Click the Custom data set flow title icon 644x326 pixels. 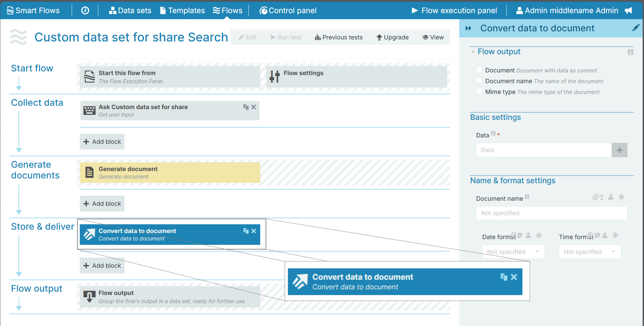pyautogui.click(x=19, y=37)
